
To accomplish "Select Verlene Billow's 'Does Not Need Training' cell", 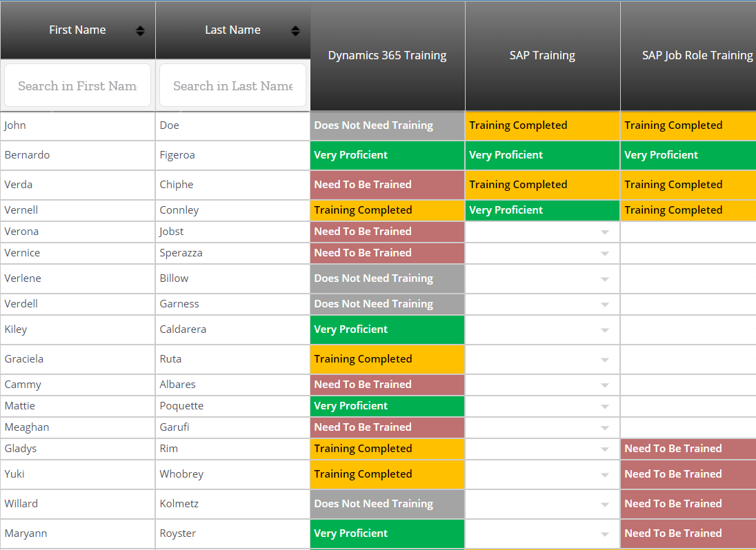I will click(387, 278).
